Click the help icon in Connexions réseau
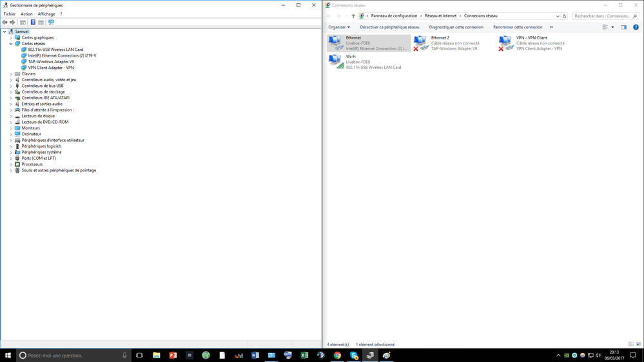This screenshot has height=362, width=644. pyautogui.click(x=636, y=27)
